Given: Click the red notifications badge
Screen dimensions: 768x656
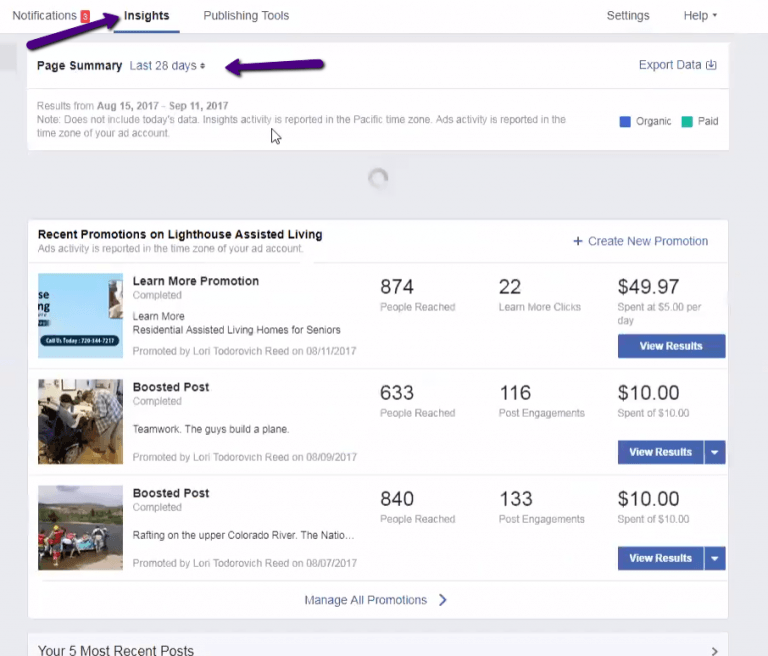Looking at the screenshot, I should coord(85,17).
